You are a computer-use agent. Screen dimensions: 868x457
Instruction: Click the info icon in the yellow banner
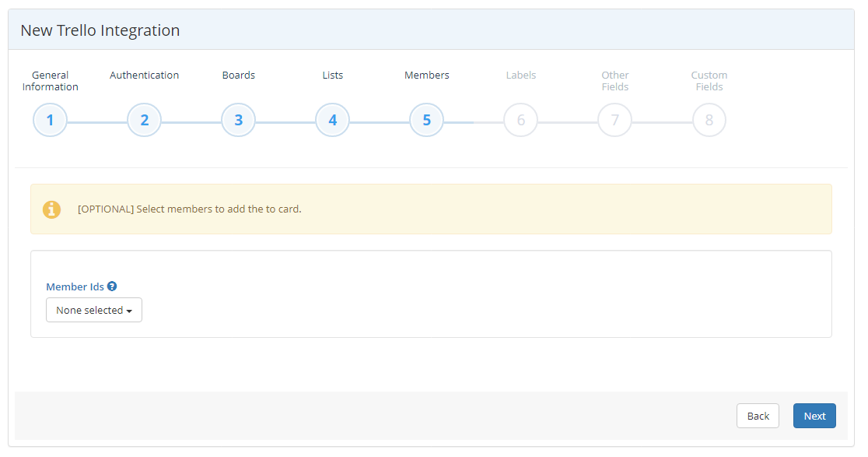(51, 209)
